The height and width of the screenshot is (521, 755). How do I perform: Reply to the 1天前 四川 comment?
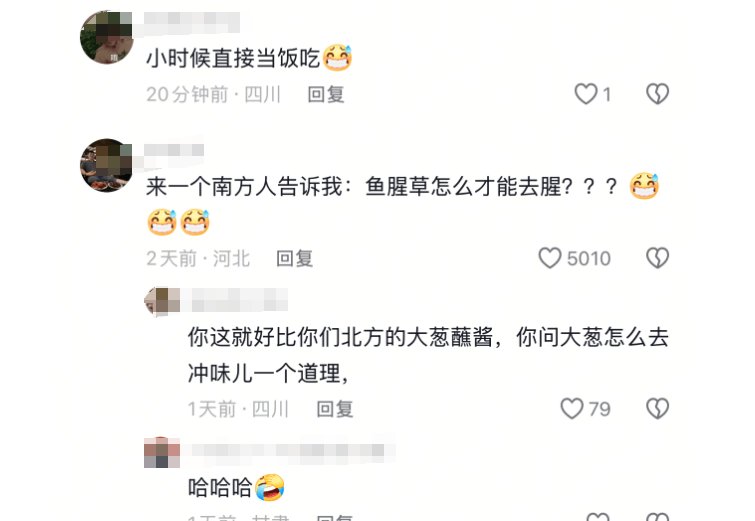(335, 409)
